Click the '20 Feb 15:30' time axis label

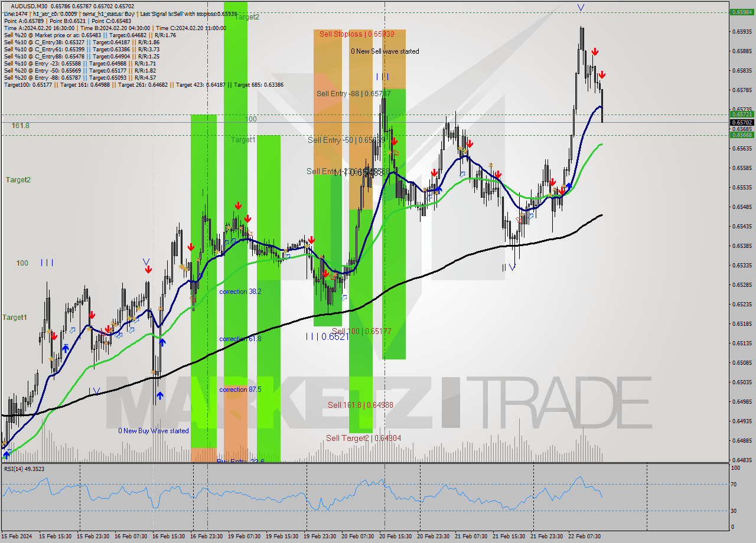point(396,537)
